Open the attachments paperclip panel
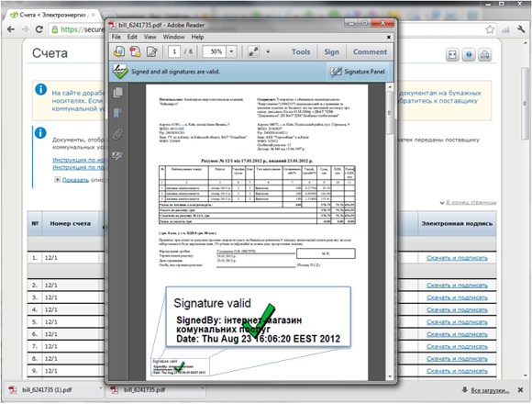 coord(117,134)
